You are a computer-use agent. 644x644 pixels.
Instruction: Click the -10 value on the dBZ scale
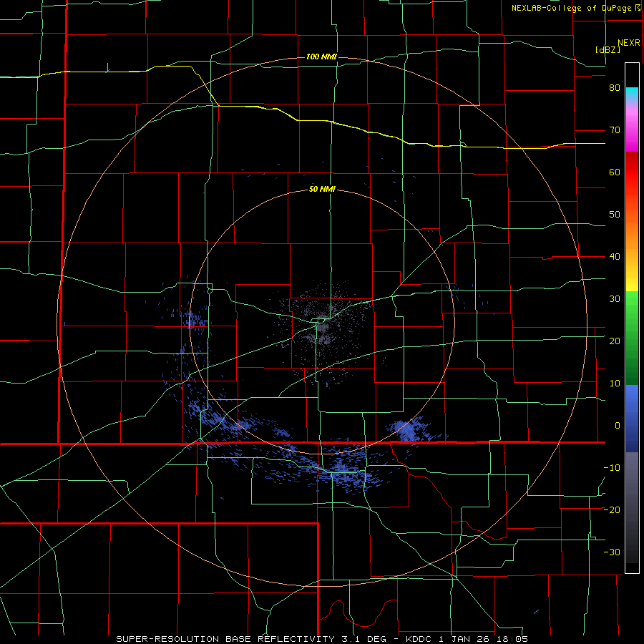(612, 468)
